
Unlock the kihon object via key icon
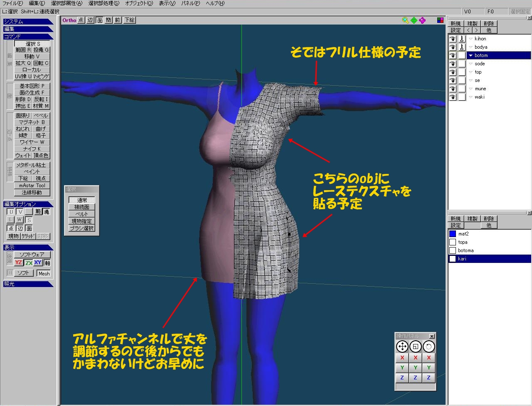[x=462, y=39]
